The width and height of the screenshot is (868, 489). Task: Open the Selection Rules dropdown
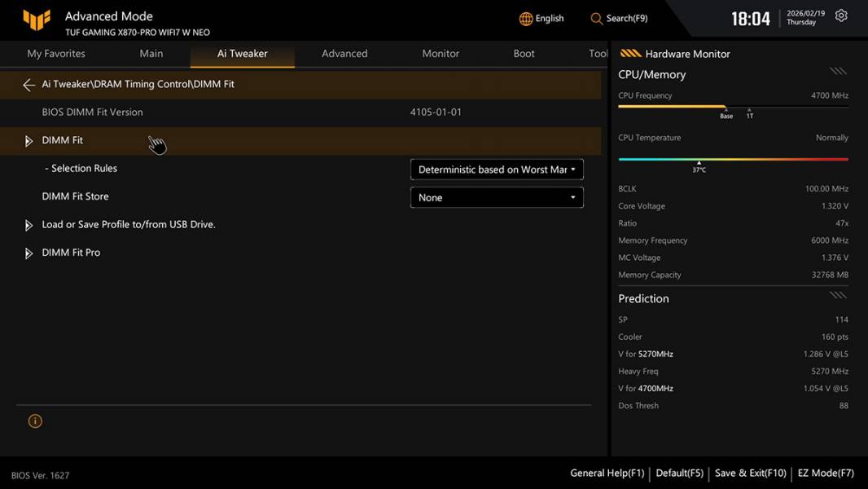point(497,170)
